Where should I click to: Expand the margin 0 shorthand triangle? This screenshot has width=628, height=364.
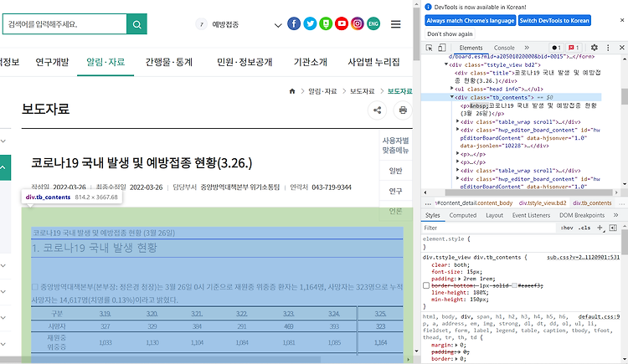coord(456,345)
